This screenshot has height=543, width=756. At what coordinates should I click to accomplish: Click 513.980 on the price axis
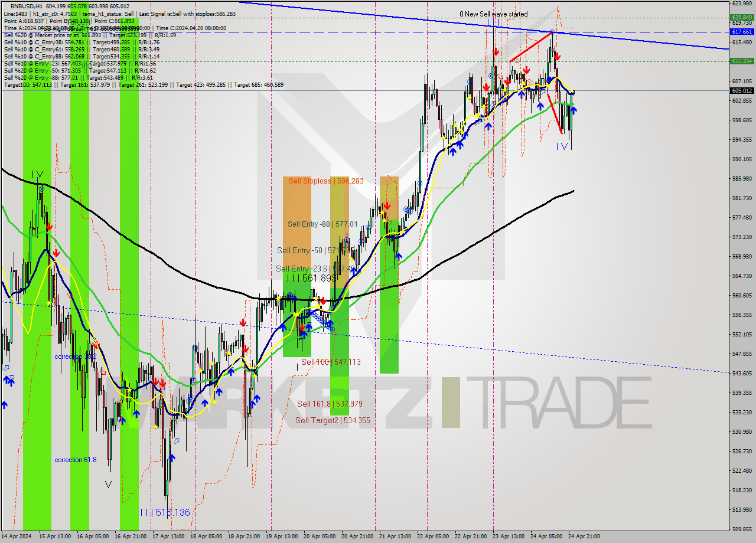[x=742, y=510]
